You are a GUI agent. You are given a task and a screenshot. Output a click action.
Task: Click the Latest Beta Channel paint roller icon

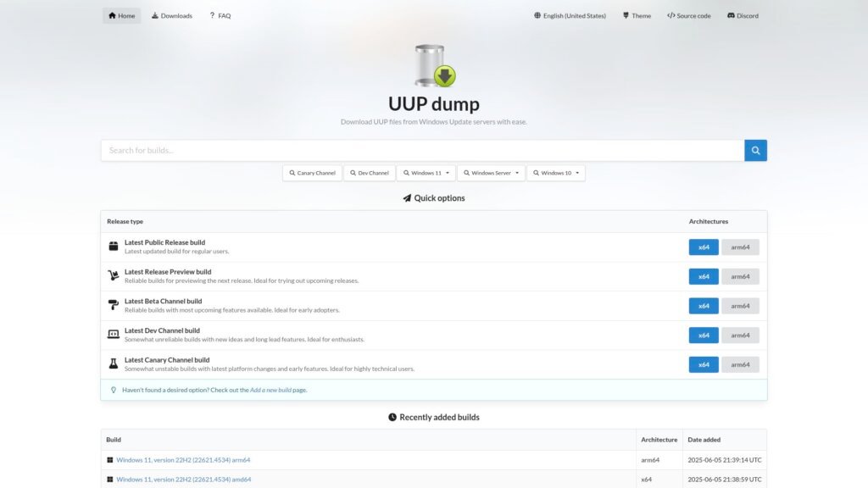(x=114, y=305)
